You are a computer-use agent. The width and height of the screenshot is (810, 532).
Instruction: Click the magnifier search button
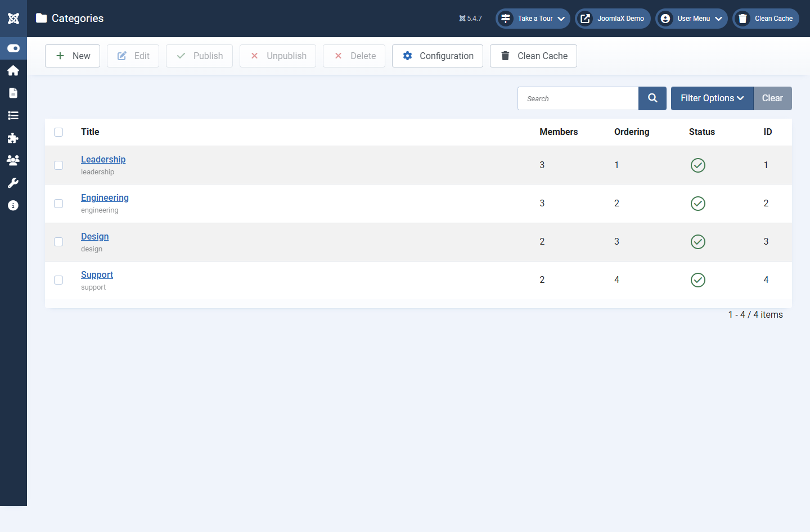[652, 98]
